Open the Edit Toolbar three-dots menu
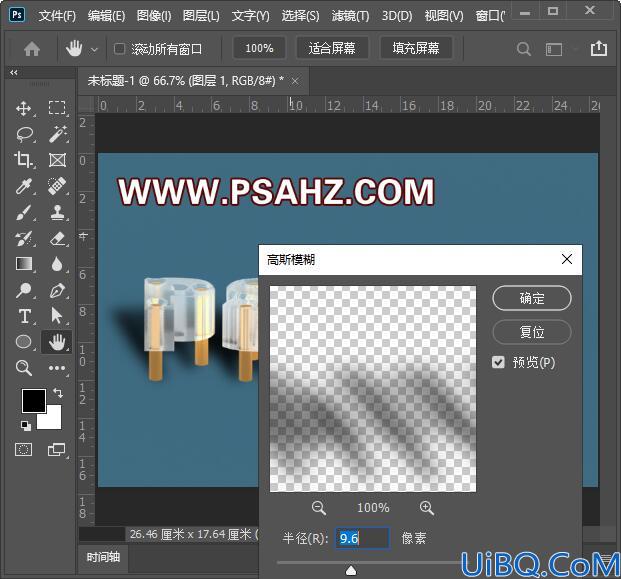The image size is (621, 579). pos(57,368)
